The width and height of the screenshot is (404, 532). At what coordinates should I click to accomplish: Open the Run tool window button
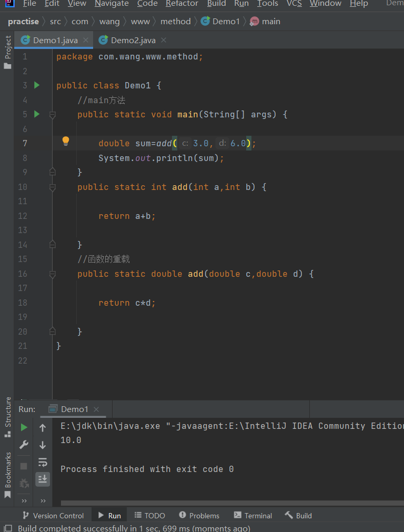(x=109, y=516)
